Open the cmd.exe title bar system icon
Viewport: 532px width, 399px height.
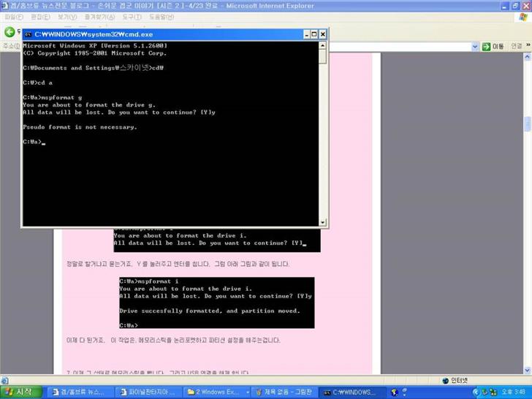tap(28, 34)
